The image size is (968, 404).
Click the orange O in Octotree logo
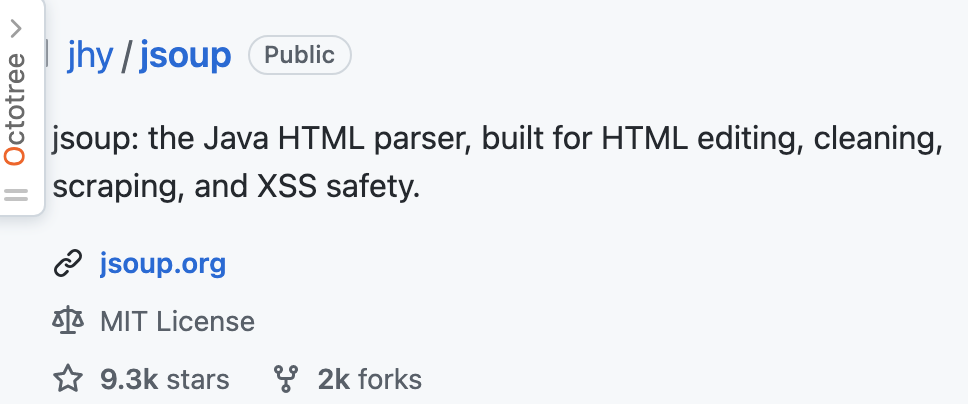click(x=16, y=156)
